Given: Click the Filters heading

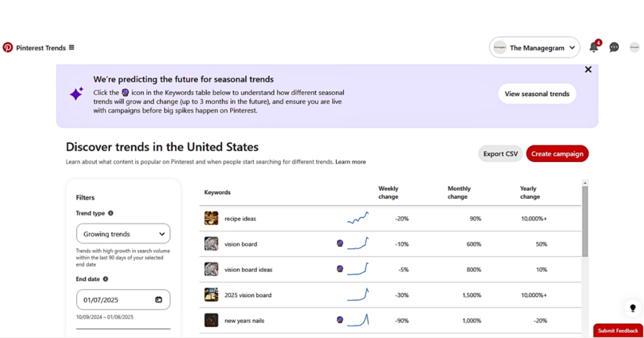Looking at the screenshot, I should click(85, 198).
